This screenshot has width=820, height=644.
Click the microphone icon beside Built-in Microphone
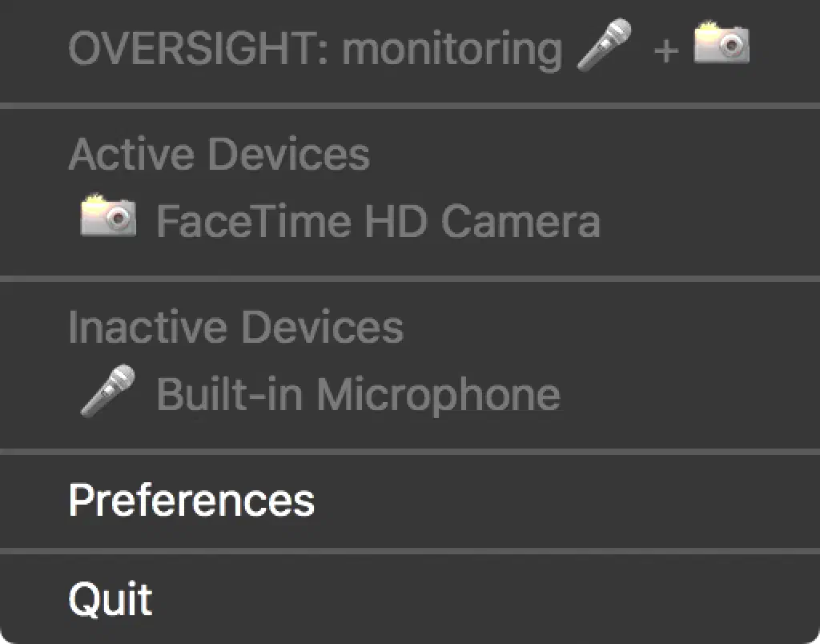tap(107, 390)
